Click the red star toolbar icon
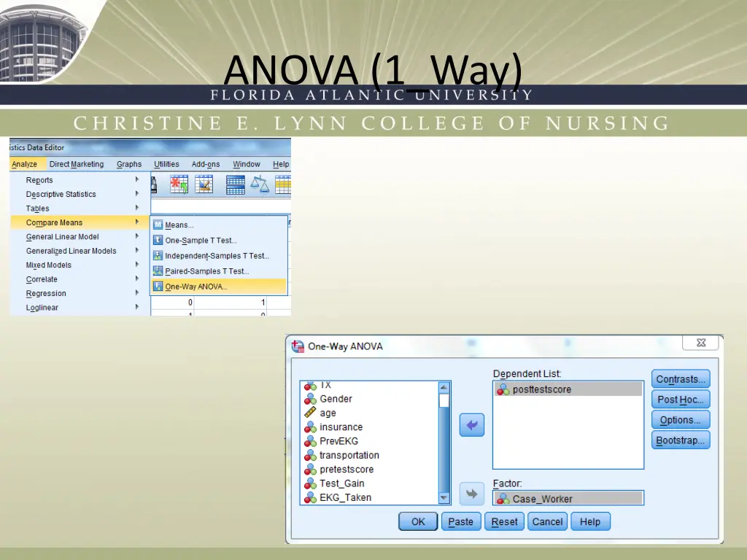Image resolution: width=747 pixels, height=560 pixels. tap(179, 184)
